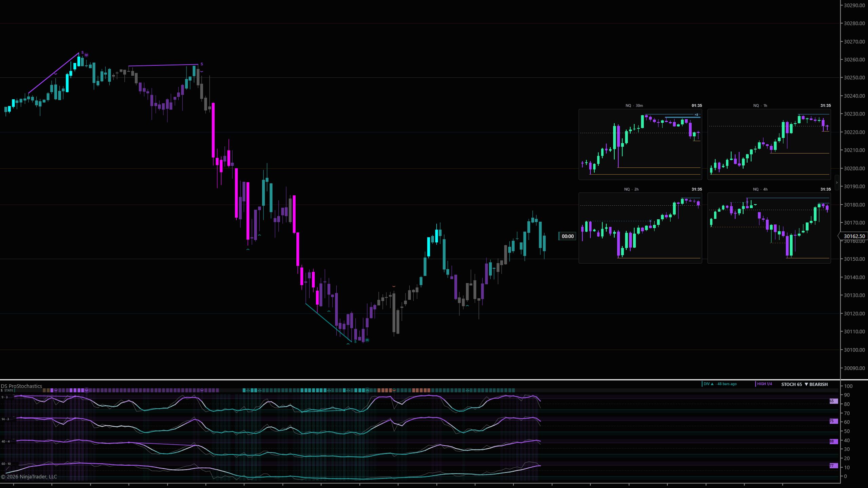The width and height of the screenshot is (868, 488).
Task: Select the NQ 2h mini chart
Action: pyautogui.click(x=640, y=228)
